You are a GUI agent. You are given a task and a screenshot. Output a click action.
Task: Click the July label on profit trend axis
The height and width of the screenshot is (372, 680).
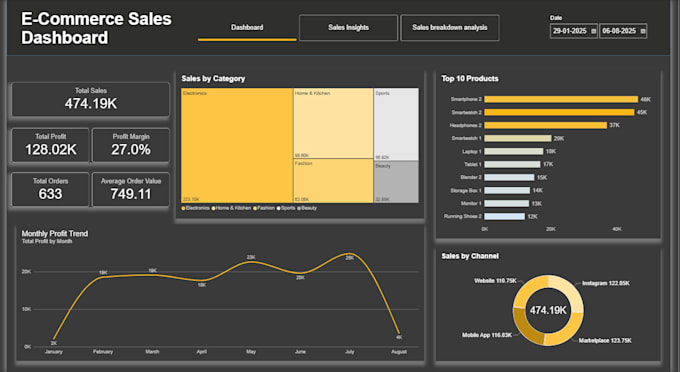coord(350,352)
